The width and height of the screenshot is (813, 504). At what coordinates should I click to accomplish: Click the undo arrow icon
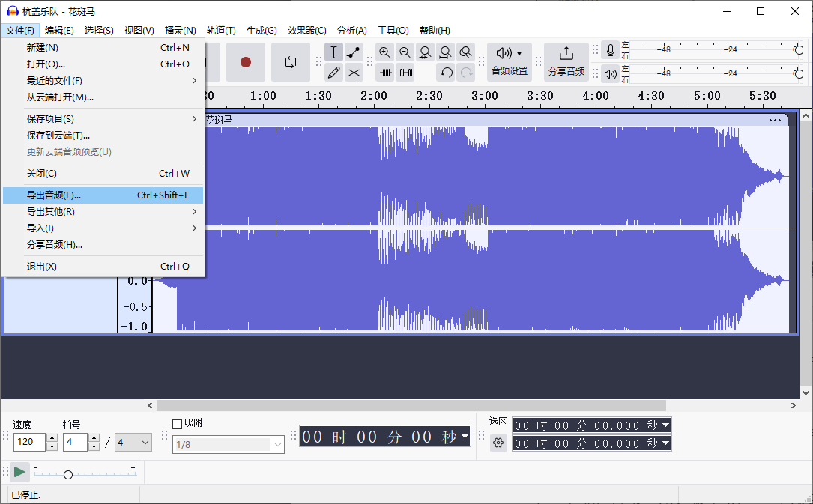447,73
